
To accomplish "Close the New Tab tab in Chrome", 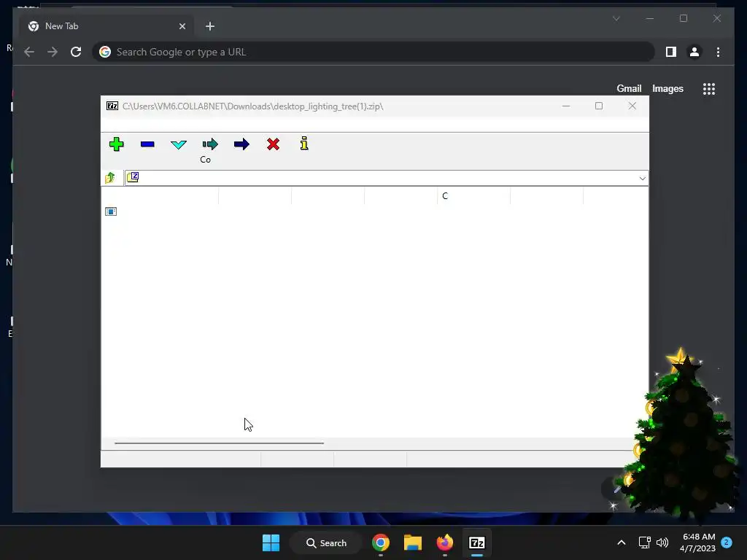I will tap(182, 26).
